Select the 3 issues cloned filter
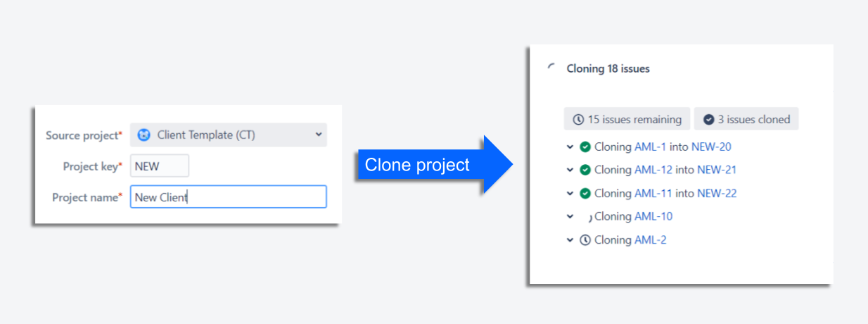868x324 pixels. [x=746, y=119]
